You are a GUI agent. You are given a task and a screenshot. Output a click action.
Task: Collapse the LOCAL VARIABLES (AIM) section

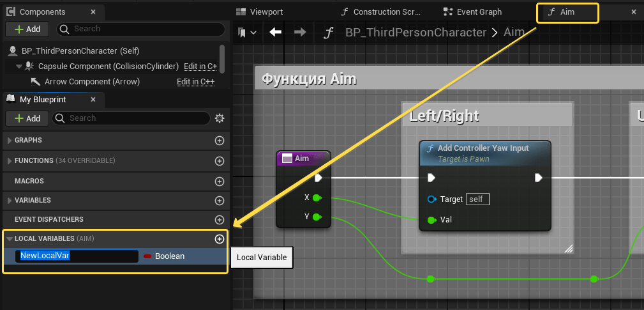[10, 238]
